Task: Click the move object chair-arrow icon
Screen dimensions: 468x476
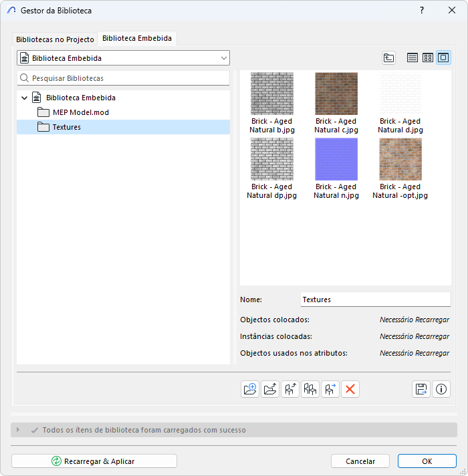Action: (x=330, y=389)
